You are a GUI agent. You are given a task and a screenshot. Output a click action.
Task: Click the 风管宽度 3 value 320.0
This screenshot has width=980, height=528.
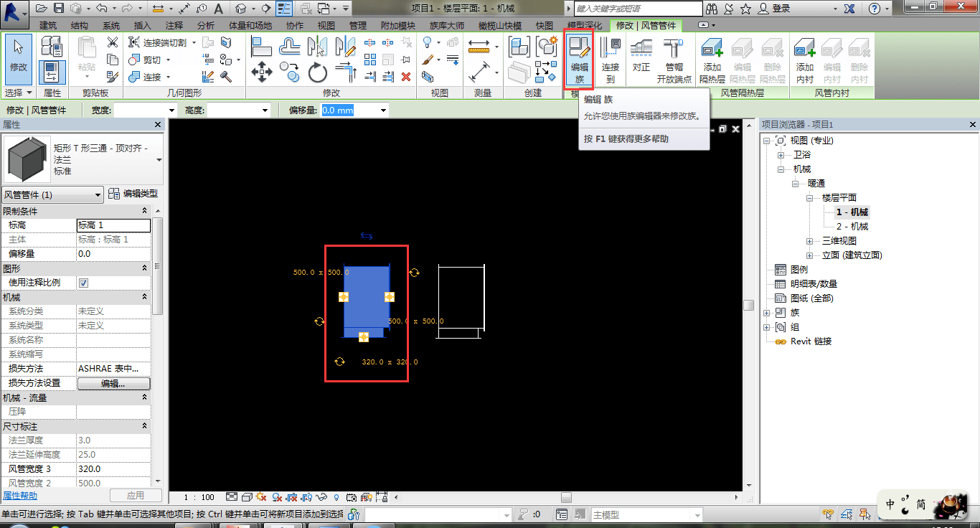(x=113, y=469)
